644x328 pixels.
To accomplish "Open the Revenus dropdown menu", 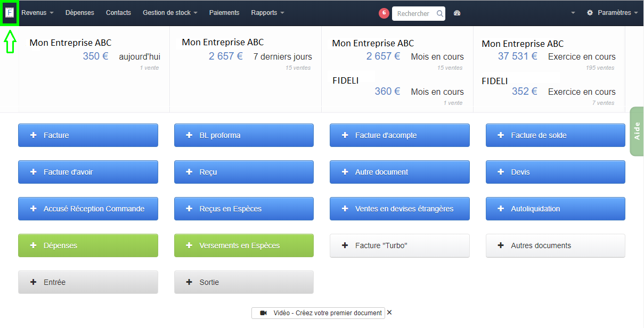I will tap(37, 12).
